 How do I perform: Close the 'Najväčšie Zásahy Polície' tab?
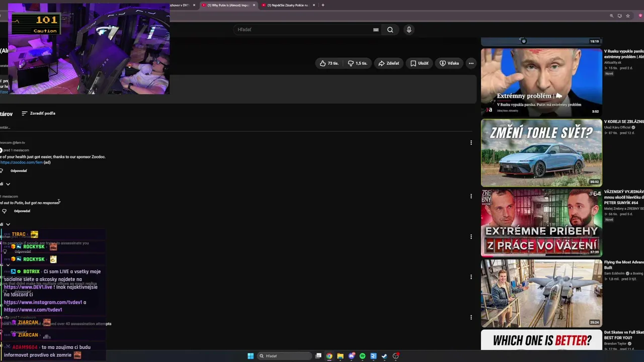(x=314, y=5)
